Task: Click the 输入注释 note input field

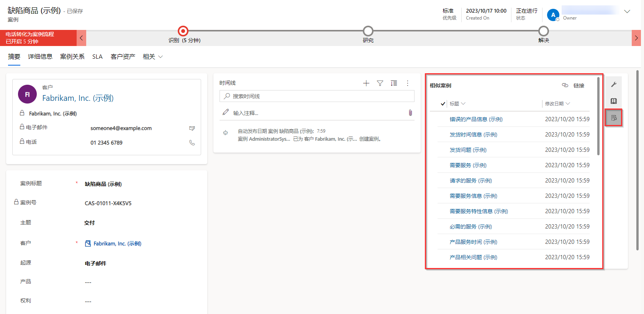Action: (317, 113)
